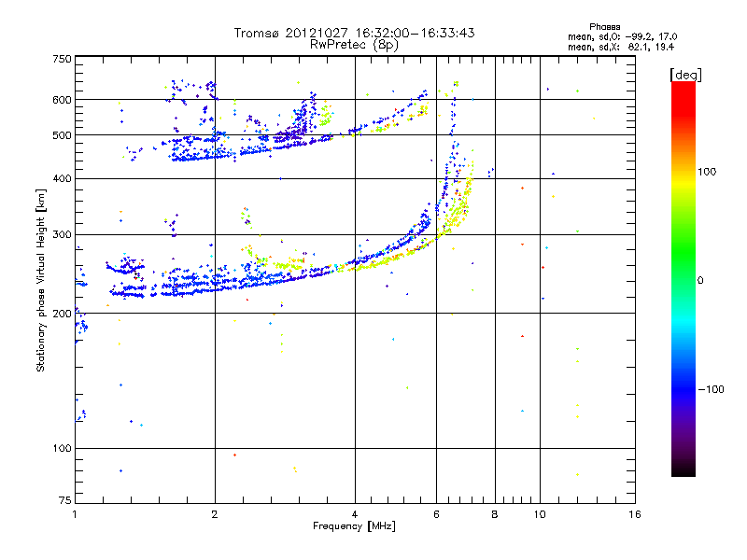Click the y-axis label '600'
Screen dimensions: 747x560
click(62, 100)
